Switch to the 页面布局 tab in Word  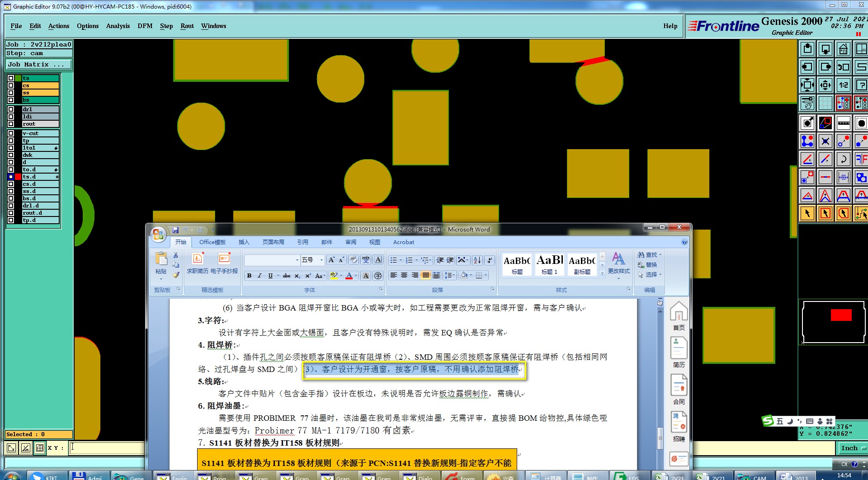tap(274, 242)
